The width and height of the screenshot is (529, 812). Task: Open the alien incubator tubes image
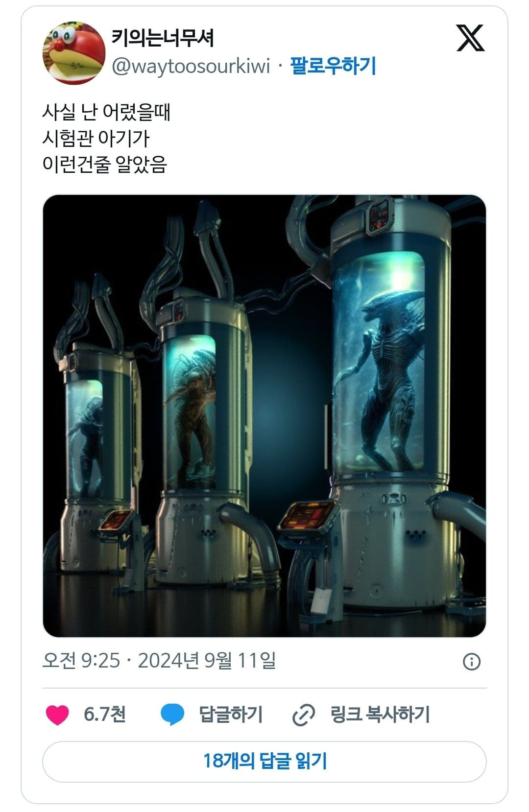(264, 416)
